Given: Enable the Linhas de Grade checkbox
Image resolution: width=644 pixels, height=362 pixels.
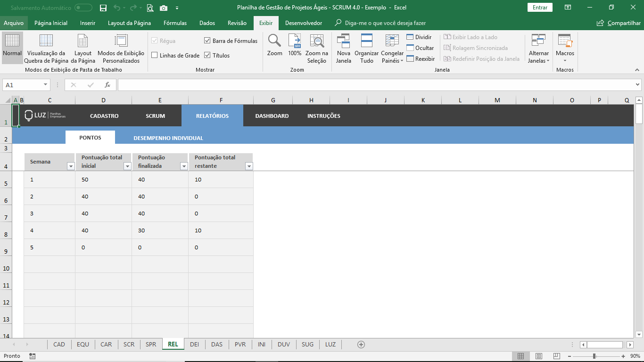Looking at the screenshot, I should pos(155,55).
